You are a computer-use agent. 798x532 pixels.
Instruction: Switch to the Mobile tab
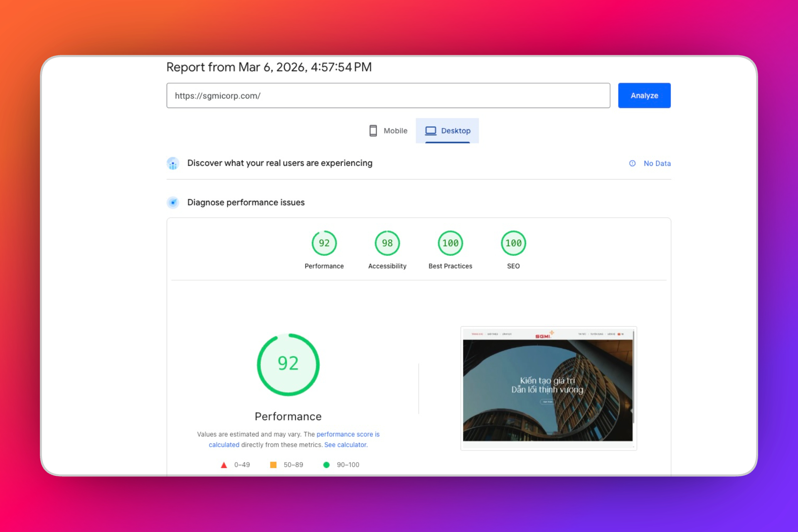coord(388,131)
